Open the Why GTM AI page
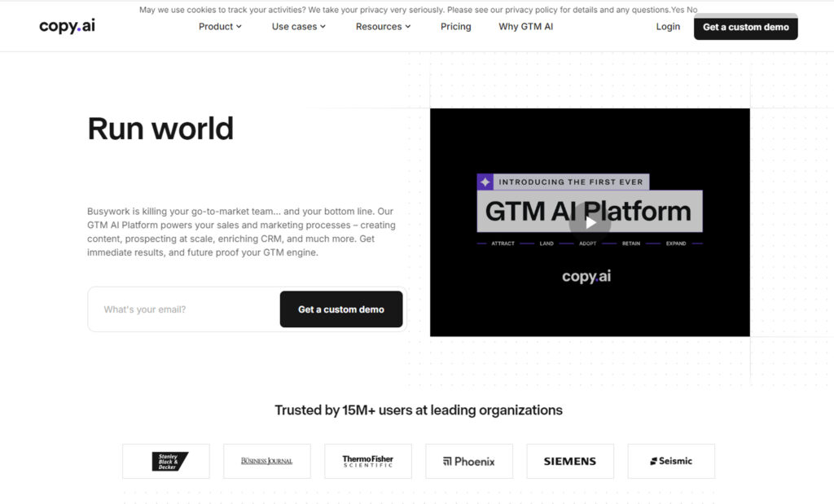 [525, 27]
